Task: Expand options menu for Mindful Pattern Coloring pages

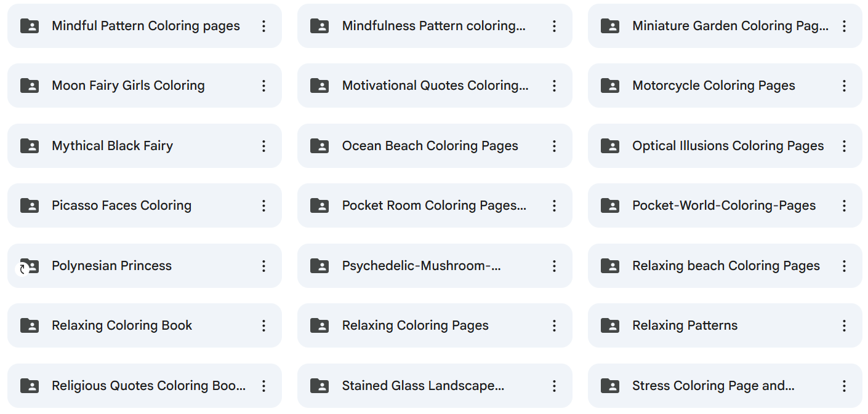Action: [263, 26]
